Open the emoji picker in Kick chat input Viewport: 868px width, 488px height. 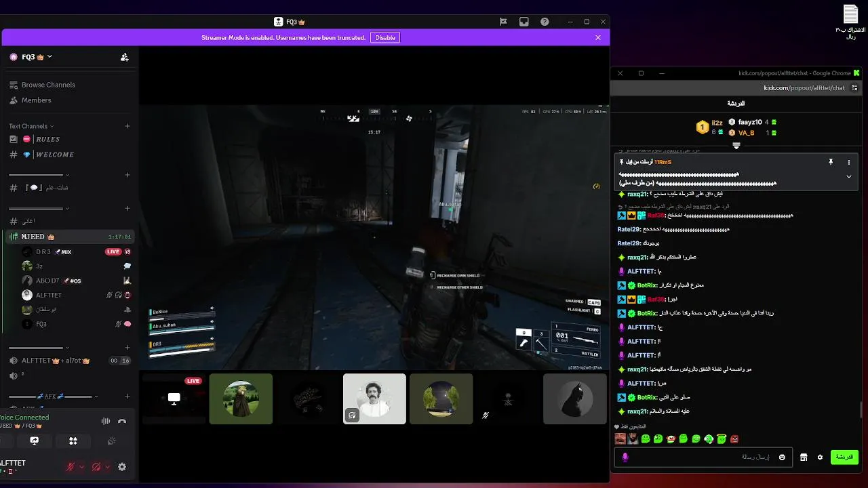(782, 457)
